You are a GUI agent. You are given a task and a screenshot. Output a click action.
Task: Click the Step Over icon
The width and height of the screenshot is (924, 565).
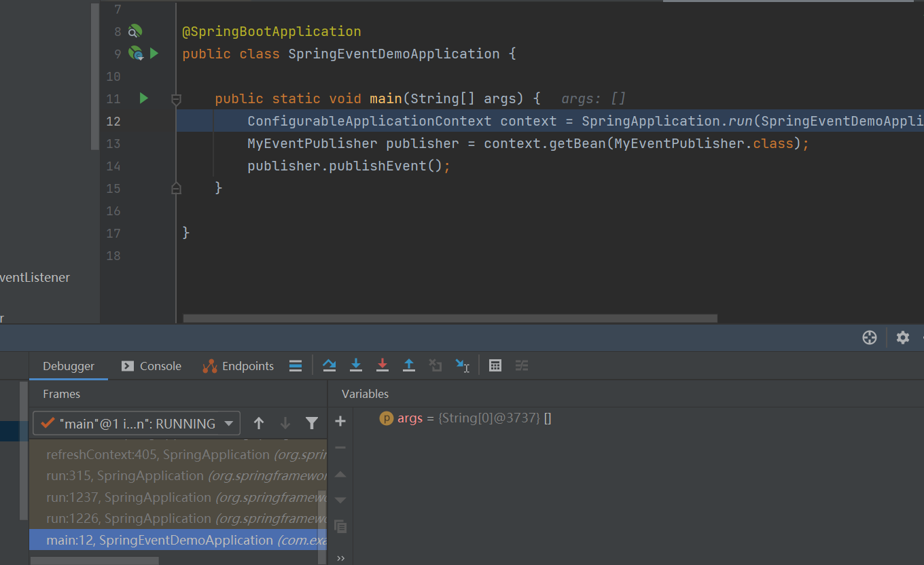click(x=330, y=366)
